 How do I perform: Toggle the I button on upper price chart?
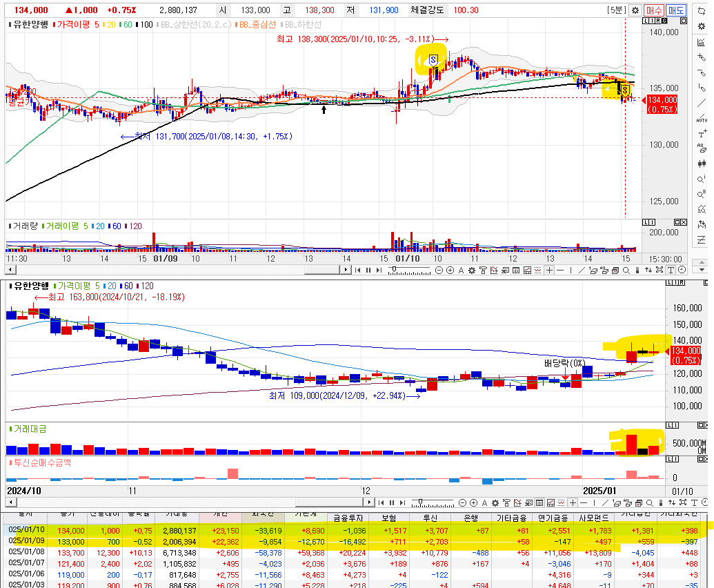(x=653, y=21)
